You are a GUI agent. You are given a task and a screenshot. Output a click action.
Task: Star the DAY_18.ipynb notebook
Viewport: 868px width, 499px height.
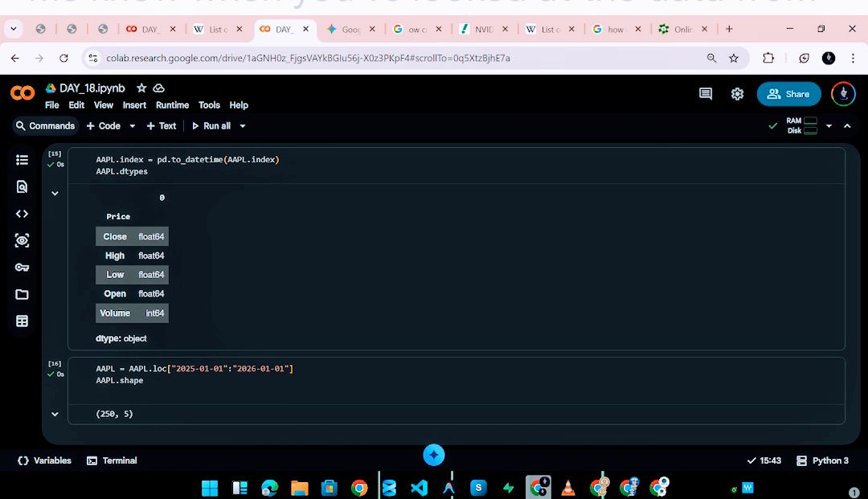pos(141,88)
